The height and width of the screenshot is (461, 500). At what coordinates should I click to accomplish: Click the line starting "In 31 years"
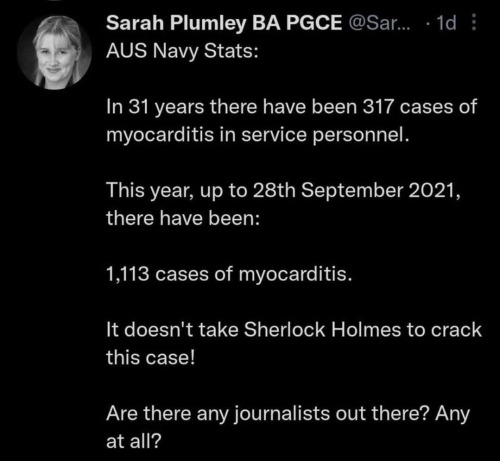tap(292, 107)
